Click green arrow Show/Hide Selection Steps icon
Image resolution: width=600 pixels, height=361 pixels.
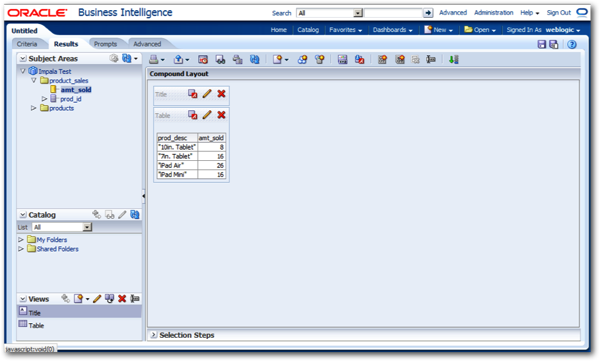tap(453, 59)
